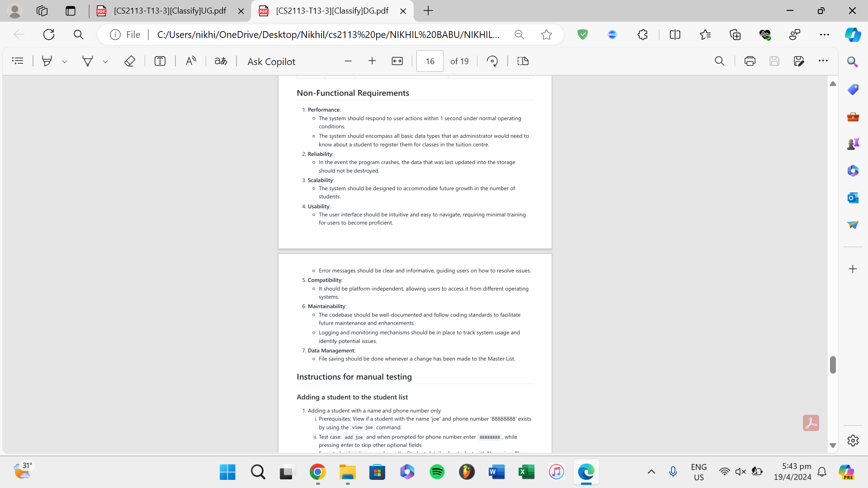Expand the Draw tool dropdown arrow

tap(105, 62)
